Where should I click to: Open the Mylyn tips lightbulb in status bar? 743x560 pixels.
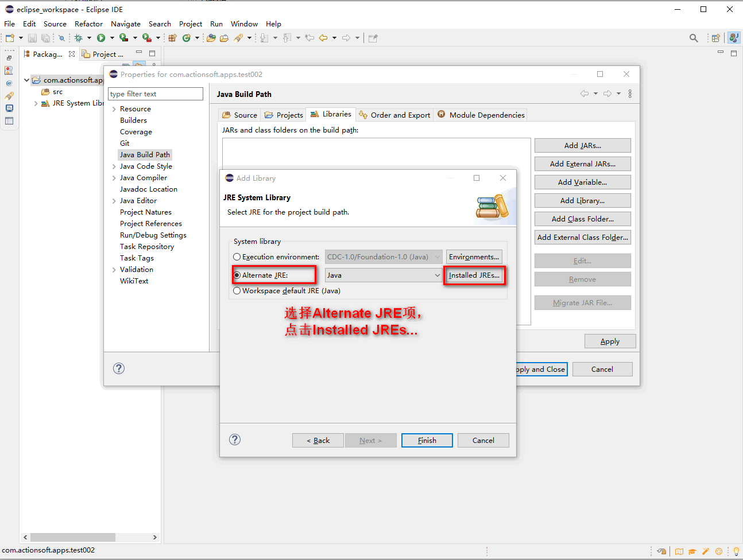[736, 551]
